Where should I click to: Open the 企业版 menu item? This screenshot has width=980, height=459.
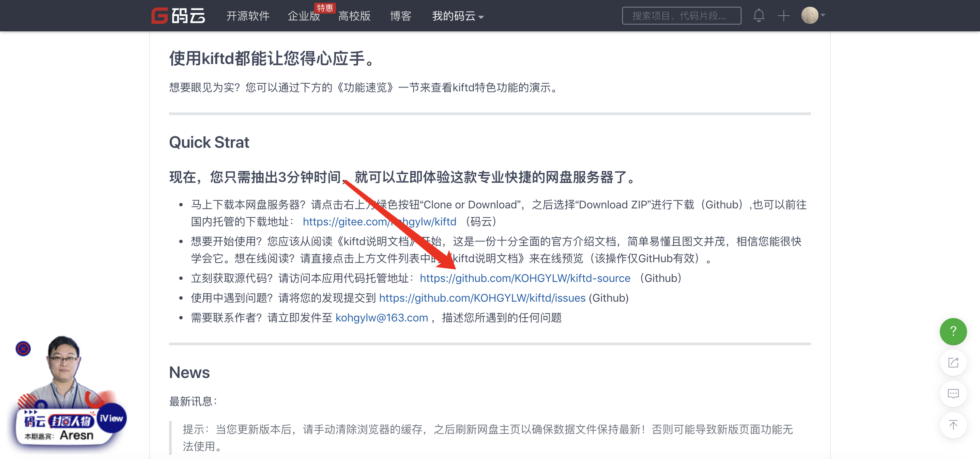point(303,16)
